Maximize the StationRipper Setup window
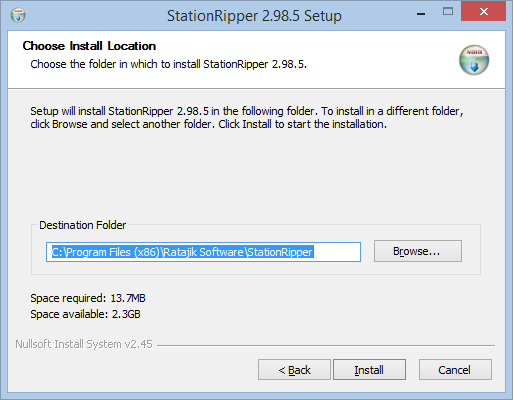This screenshot has width=513, height=400. (x=448, y=12)
